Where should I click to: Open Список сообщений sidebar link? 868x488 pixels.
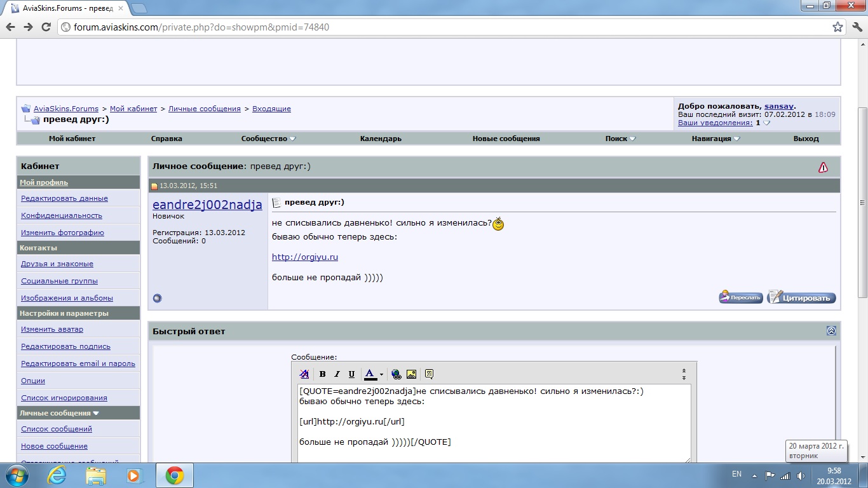pyautogui.click(x=57, y=429)
